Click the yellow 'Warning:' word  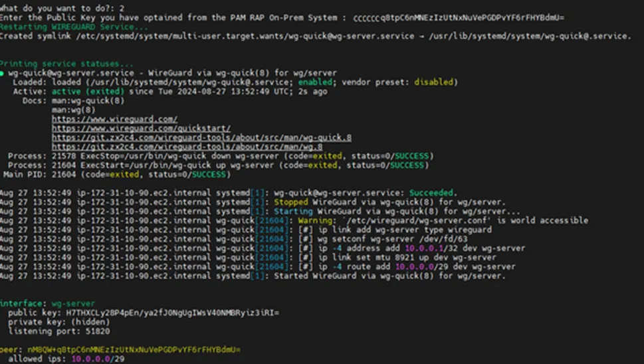click(316, 221)
